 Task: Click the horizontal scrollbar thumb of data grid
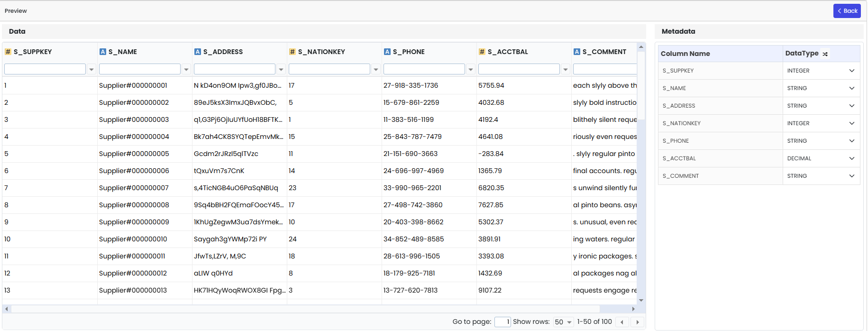click(306, 309)
